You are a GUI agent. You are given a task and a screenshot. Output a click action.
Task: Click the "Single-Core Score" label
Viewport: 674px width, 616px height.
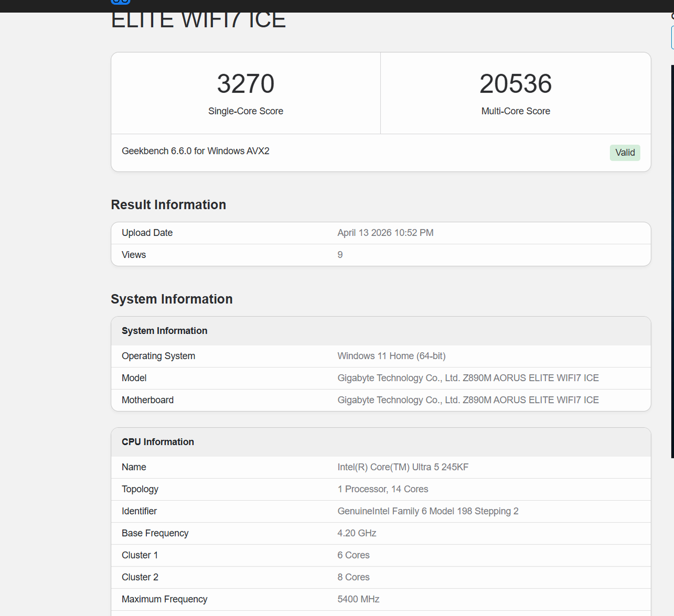[x=246, y=111]
